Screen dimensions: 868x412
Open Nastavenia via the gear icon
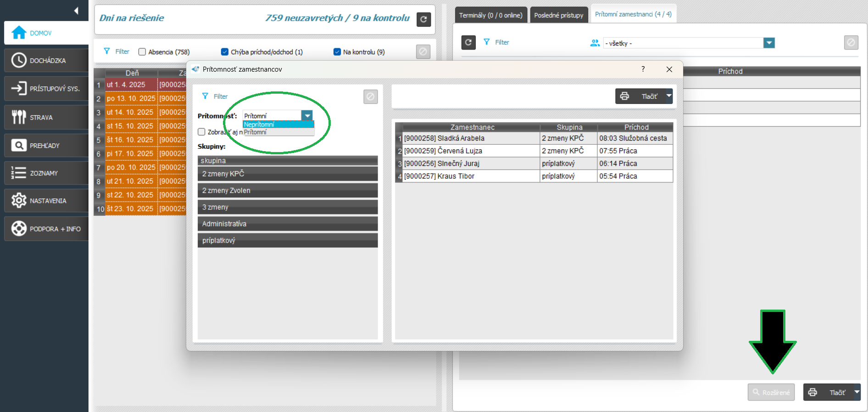(x=19, y=201)
